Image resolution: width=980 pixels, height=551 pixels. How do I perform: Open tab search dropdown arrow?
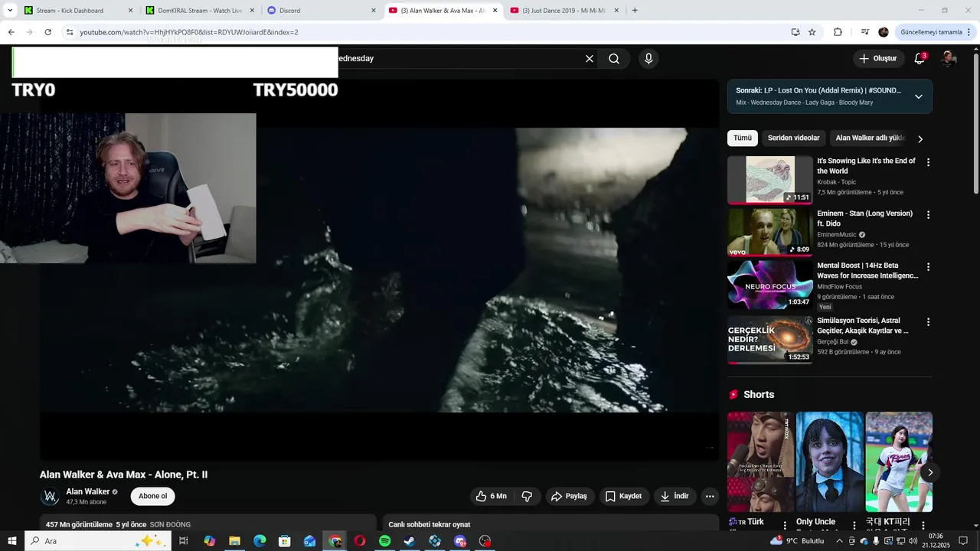click(10, 11)
